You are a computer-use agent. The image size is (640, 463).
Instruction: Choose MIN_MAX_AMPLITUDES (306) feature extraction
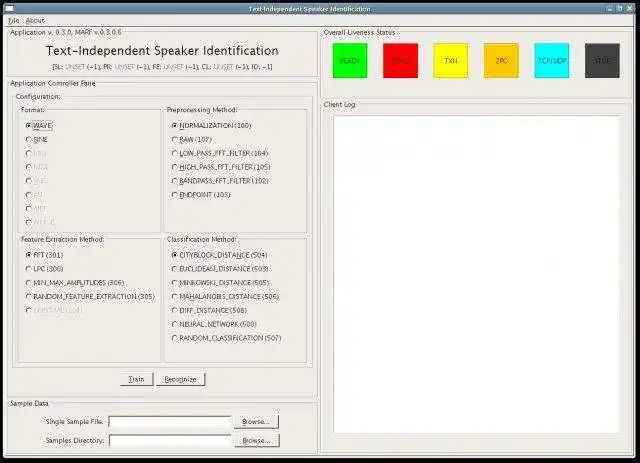point(75,283)
